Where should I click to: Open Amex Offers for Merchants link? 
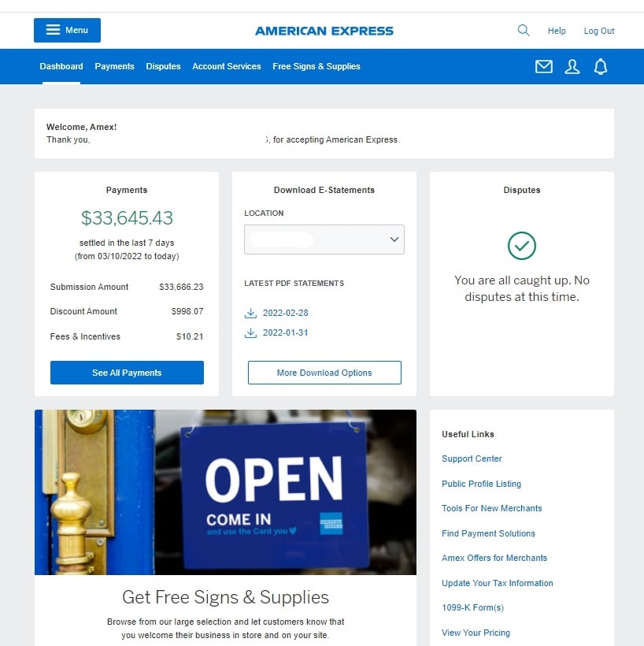[x=494, y=558]
